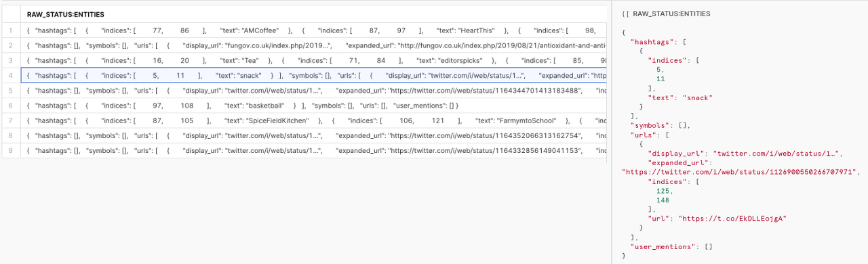
Task: Click the "AMCoffee" hashtag text in row 1
Action: click(x=260, y=30)
